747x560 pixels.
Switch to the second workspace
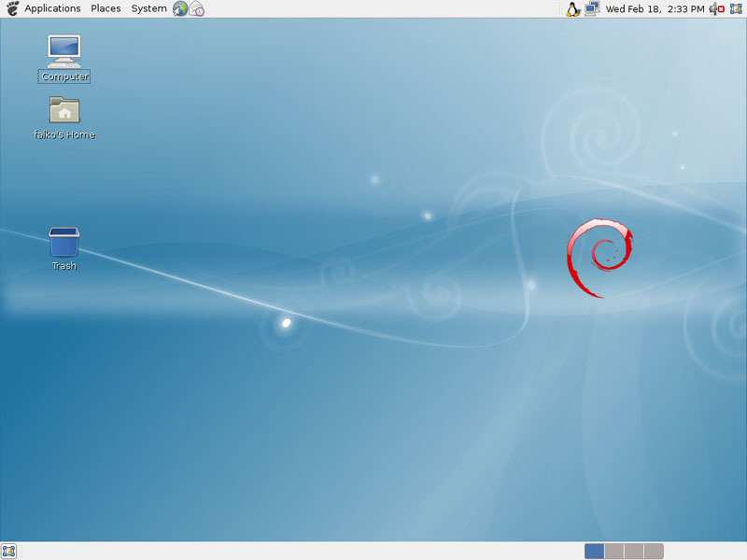coord(614,551)
